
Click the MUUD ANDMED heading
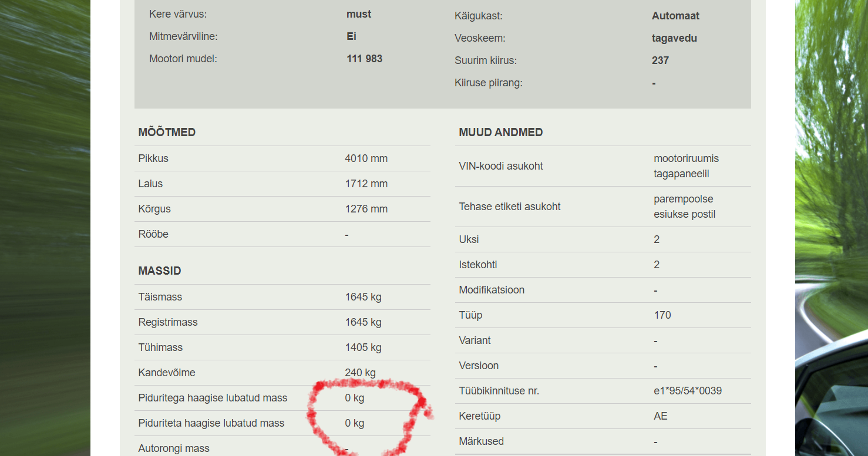(501, 132)
